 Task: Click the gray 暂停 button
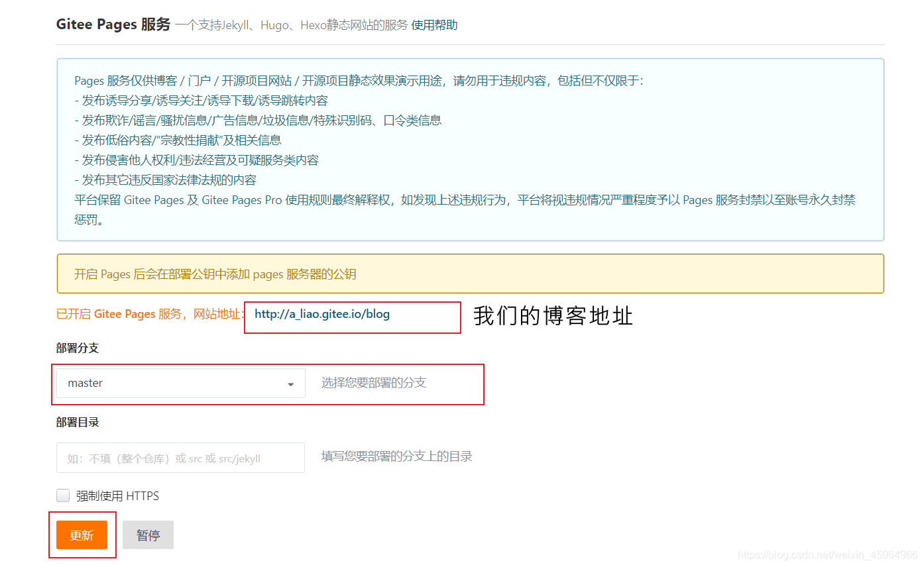[x=148, y=535]
